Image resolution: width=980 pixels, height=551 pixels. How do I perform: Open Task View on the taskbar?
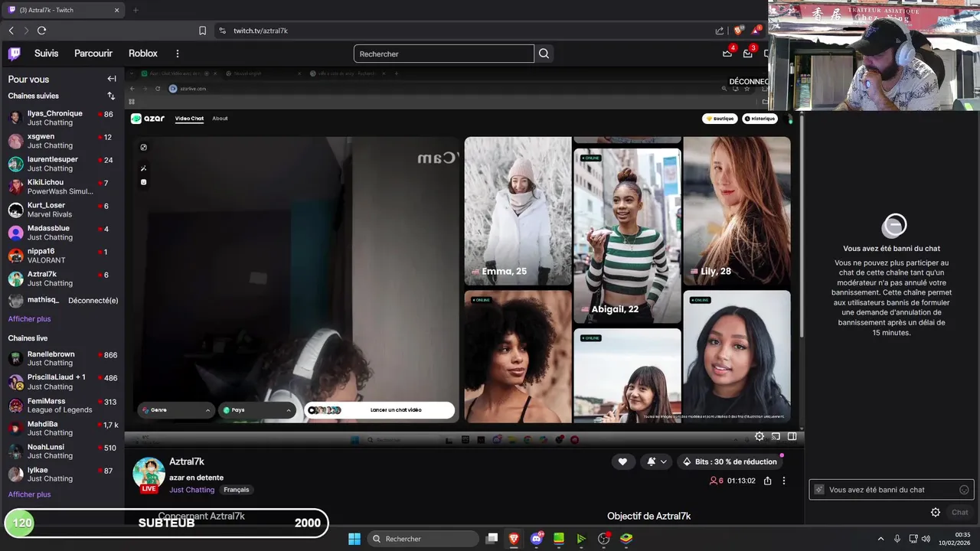click(x=492, y=539)
